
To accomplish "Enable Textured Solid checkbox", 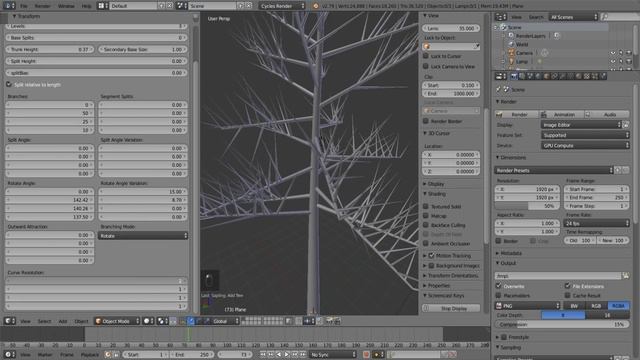I will tap(426, 207).
